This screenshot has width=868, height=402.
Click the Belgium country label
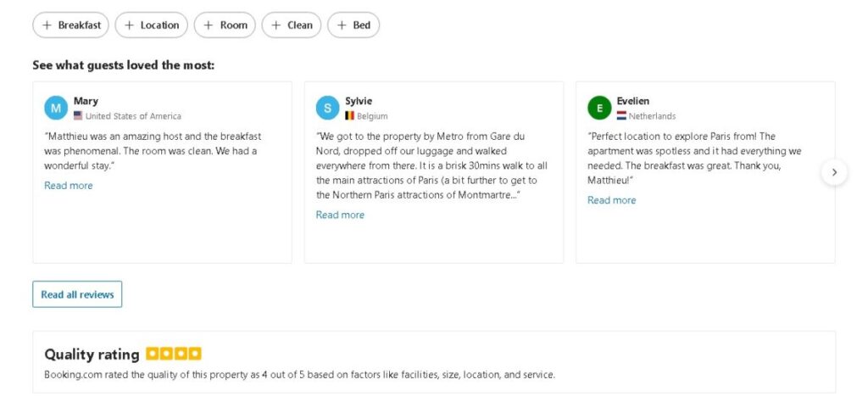pos(373,116)
